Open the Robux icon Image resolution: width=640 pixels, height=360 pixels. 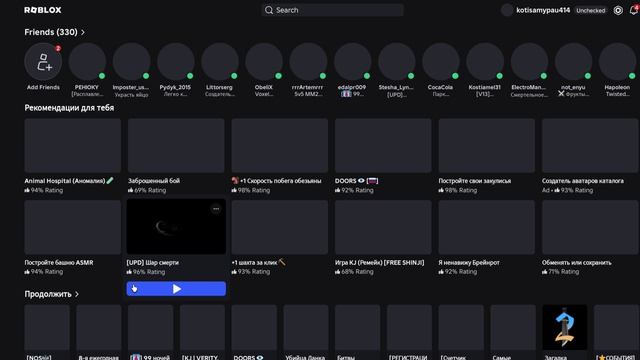618,10
